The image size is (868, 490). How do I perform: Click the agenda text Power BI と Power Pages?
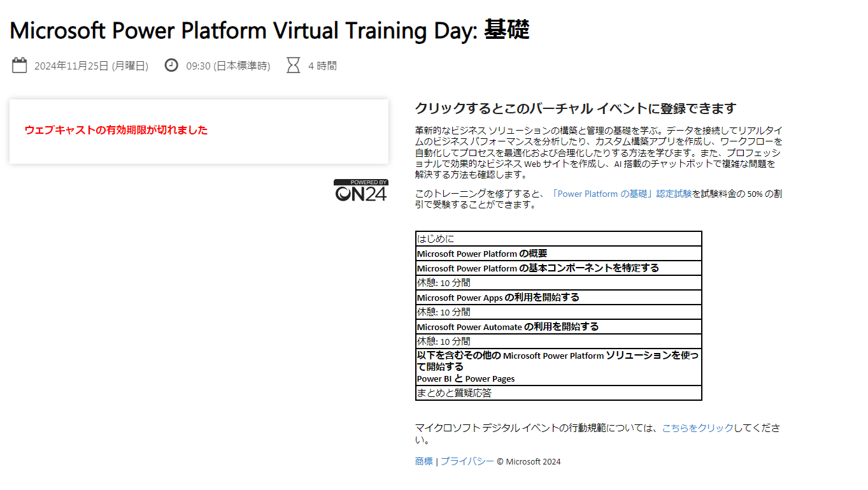(x=466, y=378)
